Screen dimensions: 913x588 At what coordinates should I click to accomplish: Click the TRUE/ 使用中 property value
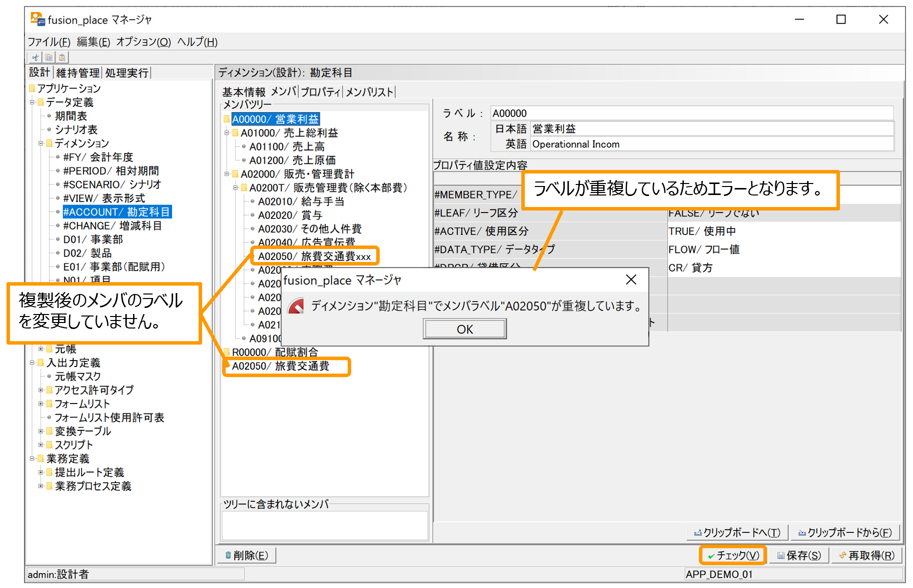click(702, 231)
